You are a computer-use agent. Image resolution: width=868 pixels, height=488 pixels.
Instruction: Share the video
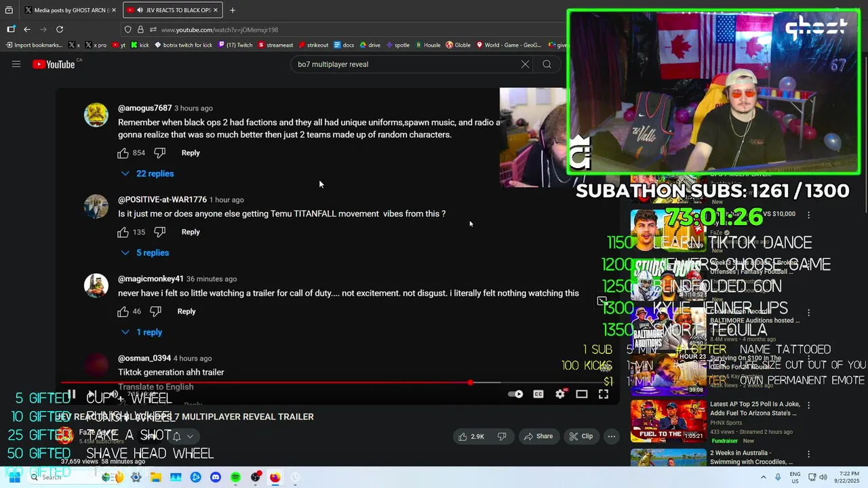coord(539,436)
